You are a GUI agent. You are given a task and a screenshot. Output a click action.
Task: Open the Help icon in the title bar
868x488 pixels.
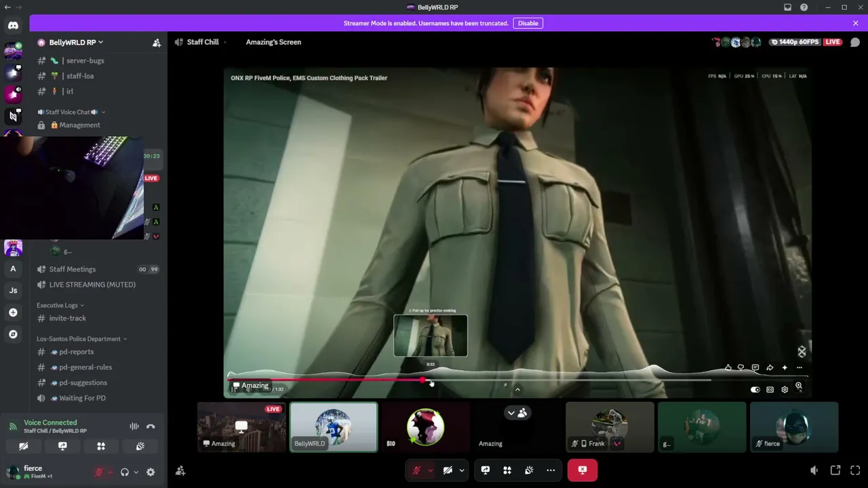click(804, 7)
